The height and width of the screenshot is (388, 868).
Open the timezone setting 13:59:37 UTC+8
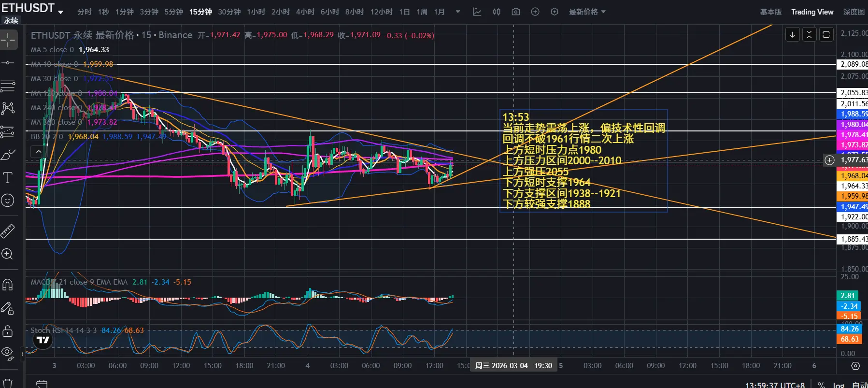775,385
